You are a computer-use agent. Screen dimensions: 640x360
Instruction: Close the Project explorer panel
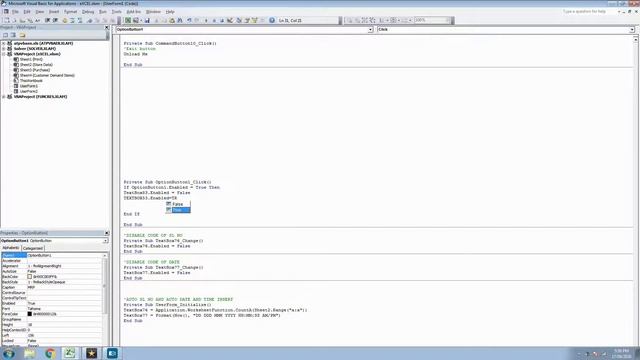107,27
